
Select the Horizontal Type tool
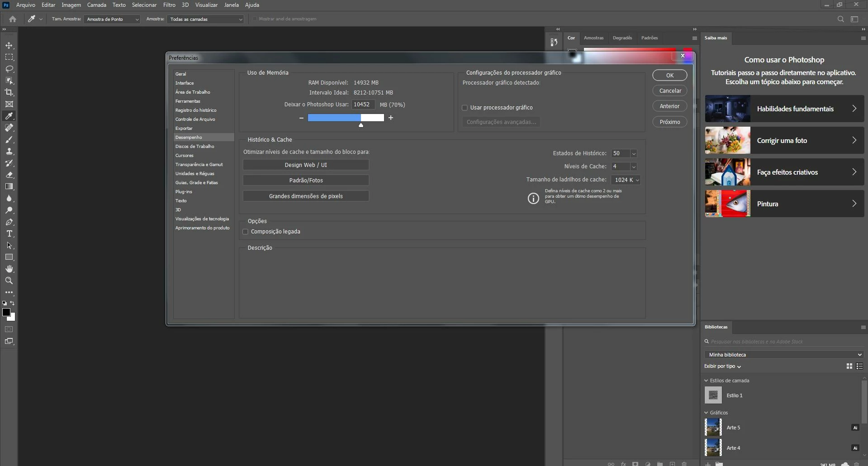(9, 233)
